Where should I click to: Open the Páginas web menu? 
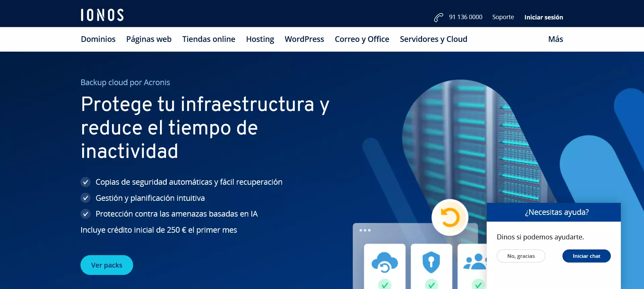(149, 39)
